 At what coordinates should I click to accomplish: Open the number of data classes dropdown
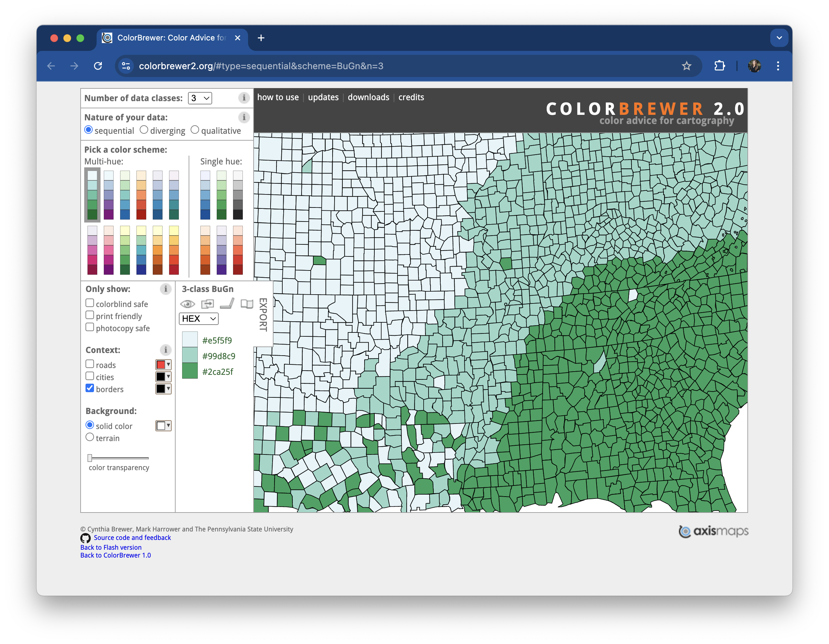pyautogui.click(x=200, y=98)
